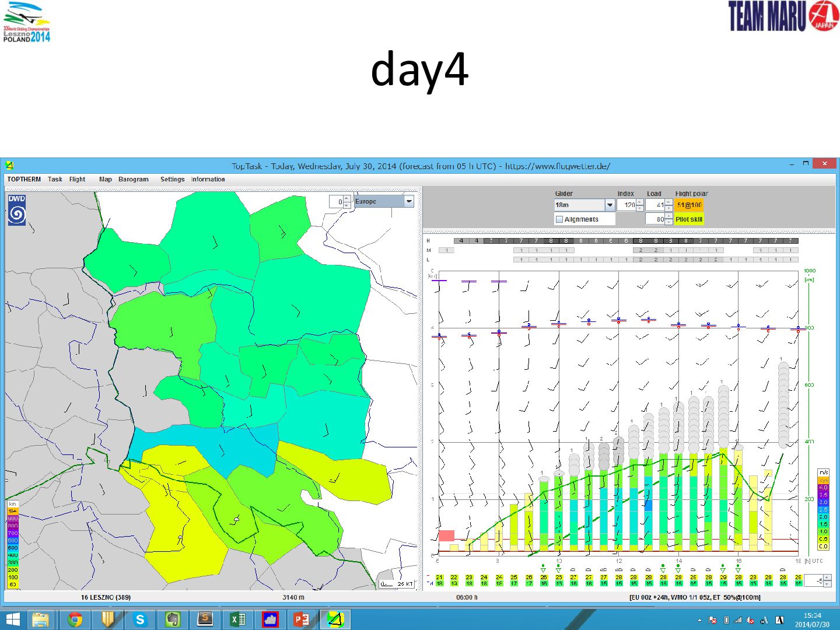
Task: Click the EU 00z +24h forecast status text
Action: (695, 597)
